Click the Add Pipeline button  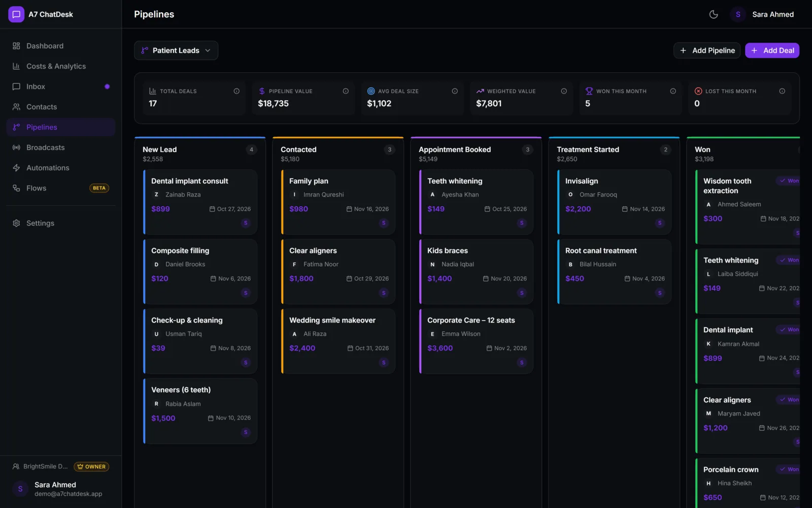707,50
